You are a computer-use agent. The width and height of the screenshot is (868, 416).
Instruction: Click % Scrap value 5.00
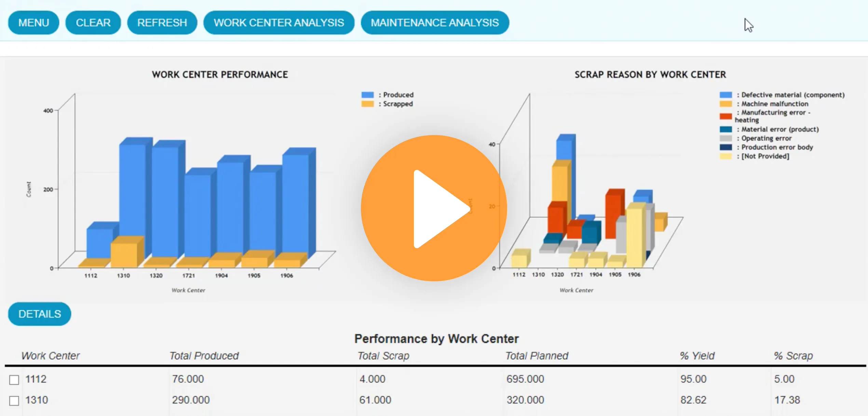click(x=784, y=379)
